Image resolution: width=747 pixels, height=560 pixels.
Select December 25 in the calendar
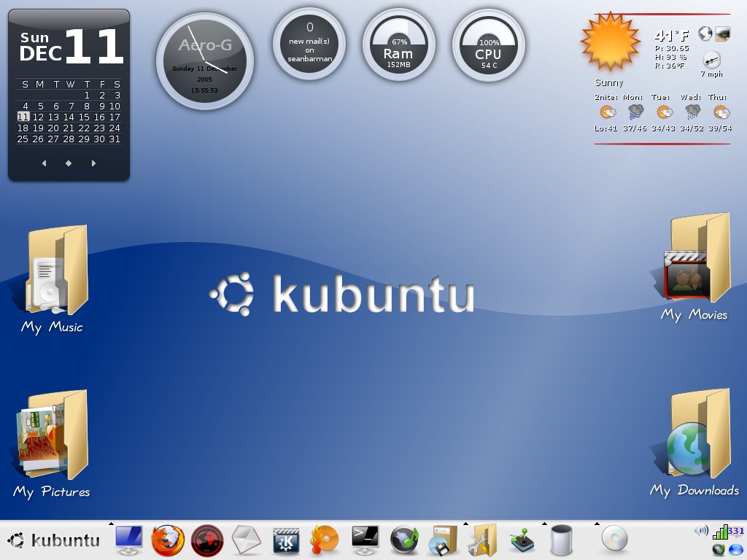[23, 139]
